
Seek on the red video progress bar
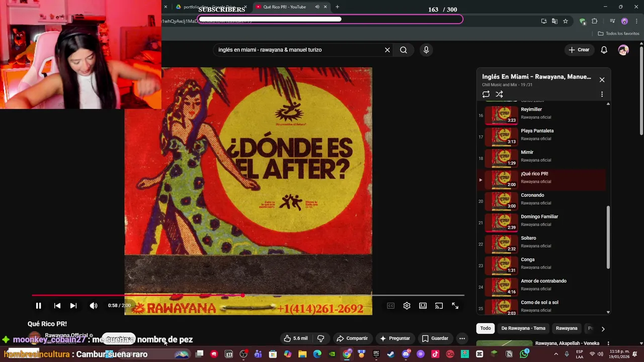(248, 296)
